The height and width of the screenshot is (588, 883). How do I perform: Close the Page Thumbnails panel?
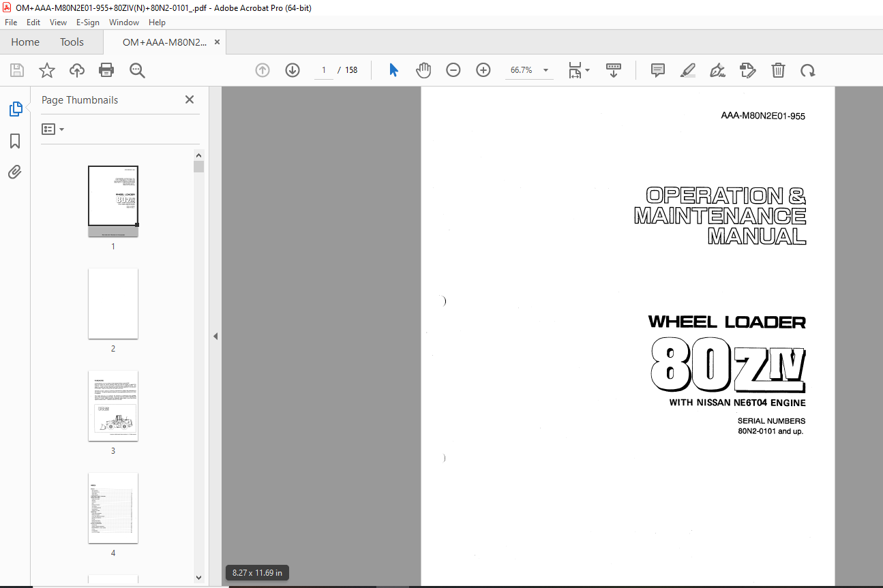click(x=190, y=99)
